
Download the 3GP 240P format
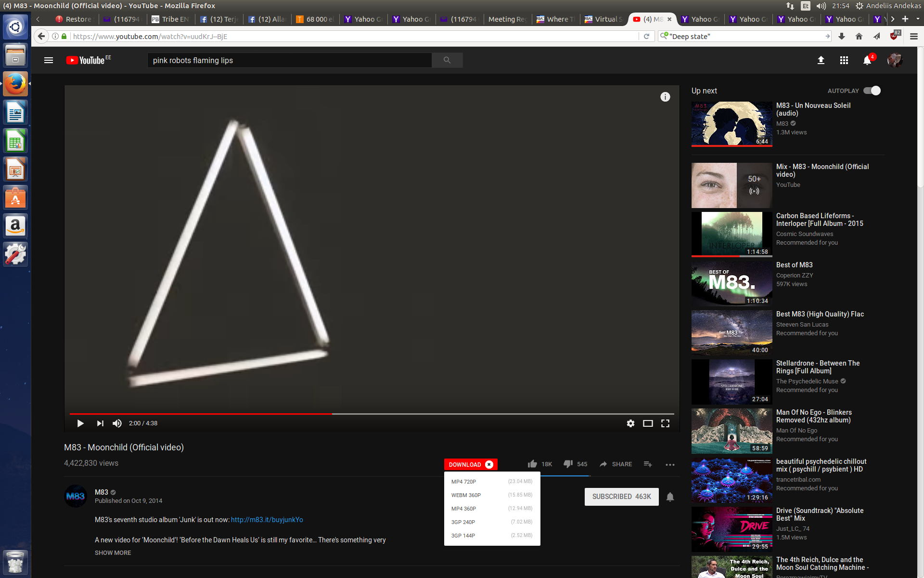492,522
